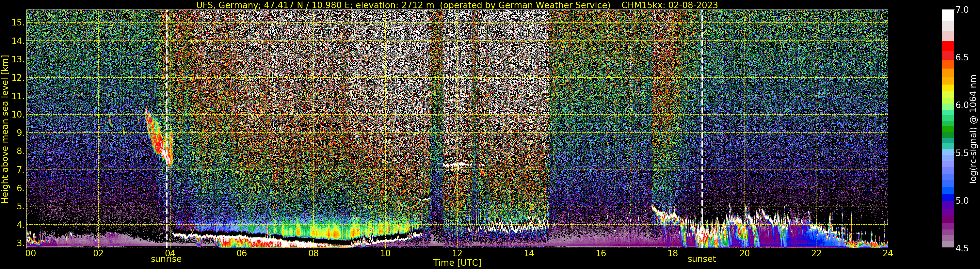Click the 'sunset' label below the time axis
Viewport: 980px width, 269px height.
[701, 259]
